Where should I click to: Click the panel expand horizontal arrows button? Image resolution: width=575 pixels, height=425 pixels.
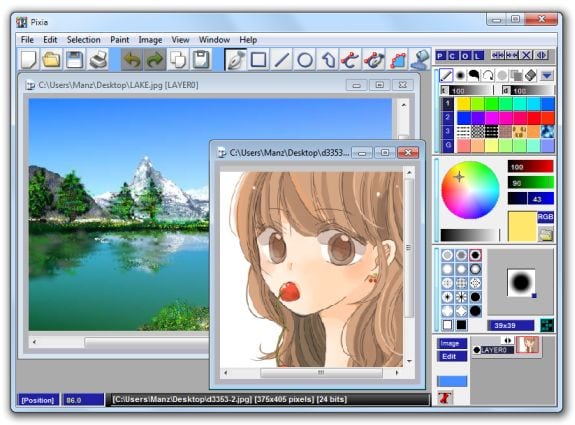point(498,55)
